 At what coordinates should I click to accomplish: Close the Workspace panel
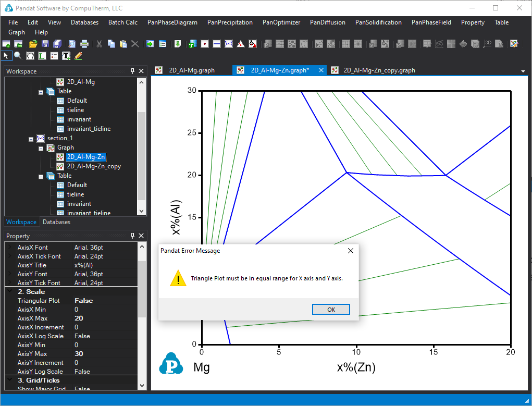[141, 71]
